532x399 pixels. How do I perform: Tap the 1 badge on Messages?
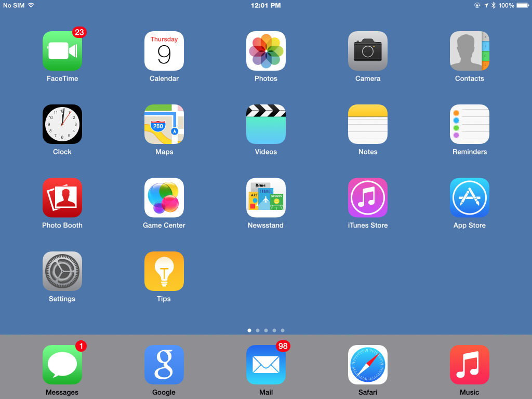click(x=81, y=346)
